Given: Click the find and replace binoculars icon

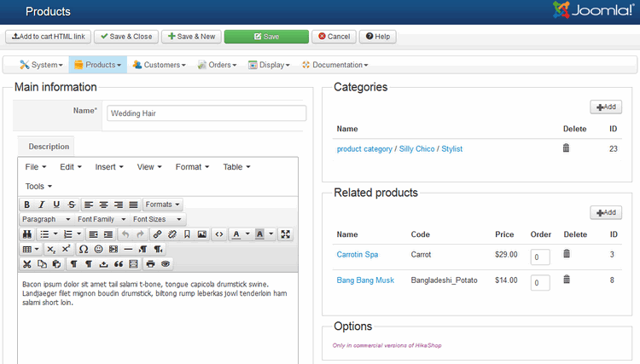Looking at the screenshot, I should coord(27,234).
